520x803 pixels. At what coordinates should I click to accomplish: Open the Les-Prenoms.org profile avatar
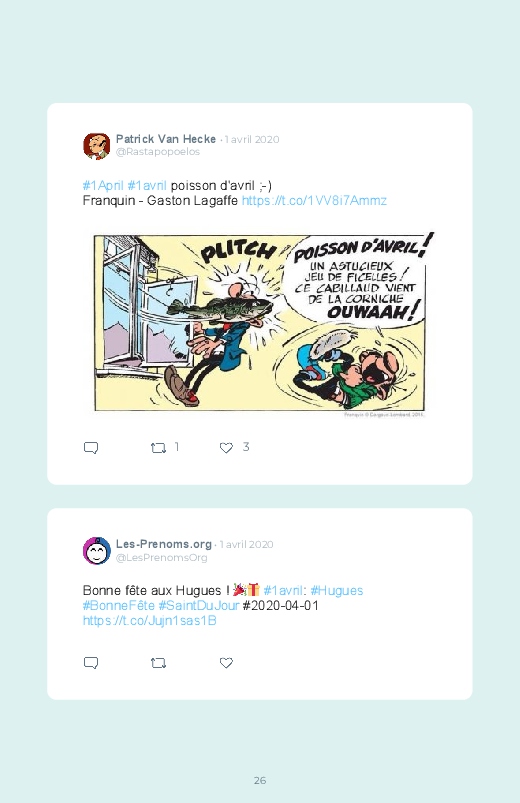[97, 551]
